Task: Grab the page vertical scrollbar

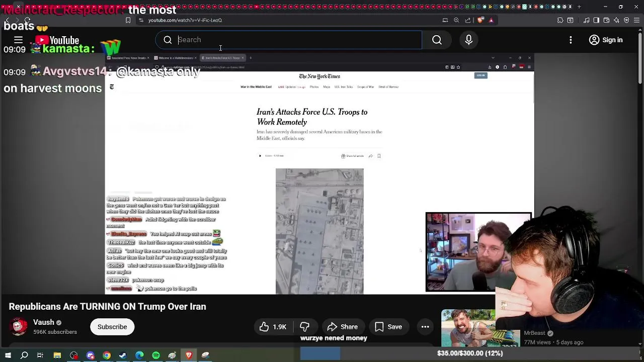Action: [639, 57]
